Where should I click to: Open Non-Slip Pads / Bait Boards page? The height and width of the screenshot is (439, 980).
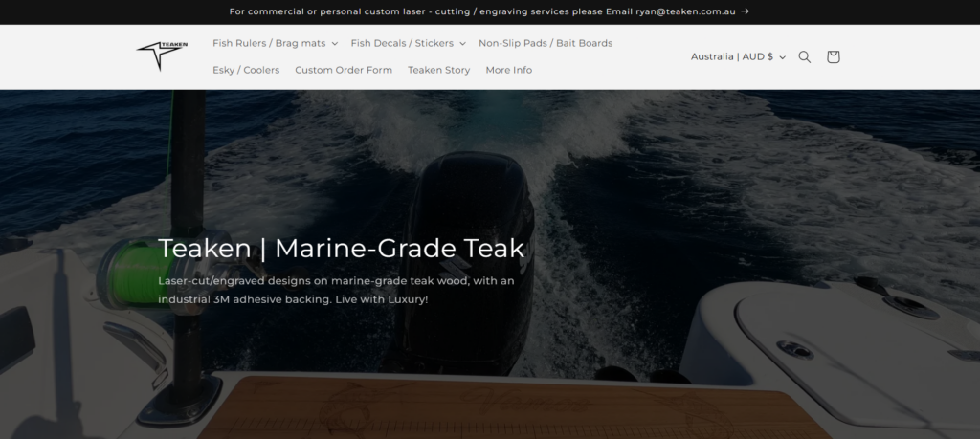546,43
